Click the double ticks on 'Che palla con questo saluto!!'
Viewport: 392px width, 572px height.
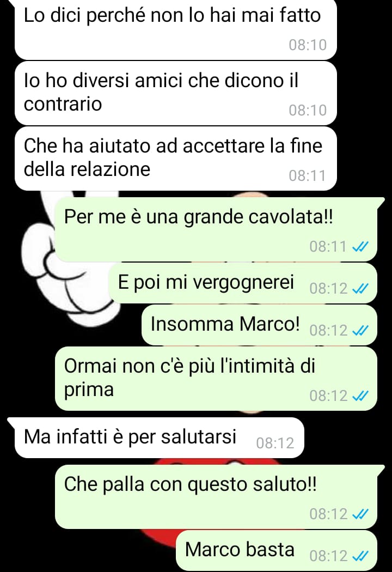pyautogui.click(x=360, y=514)
